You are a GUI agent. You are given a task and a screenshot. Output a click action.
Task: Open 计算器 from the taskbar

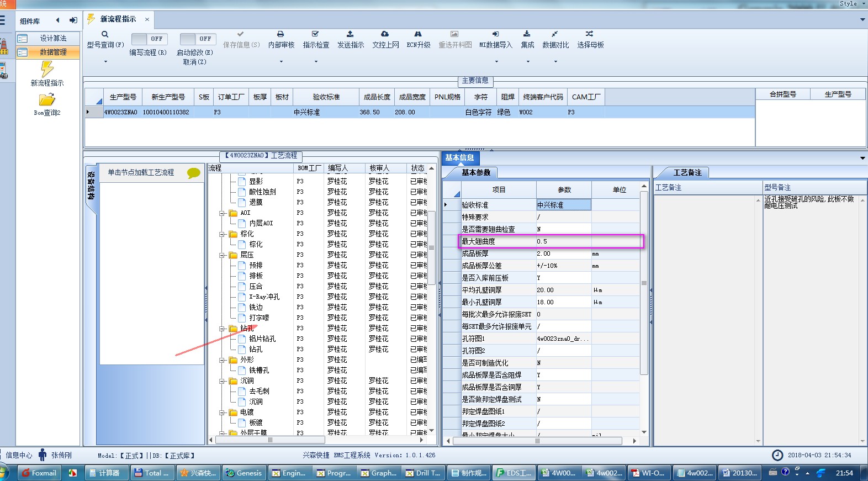108,473
